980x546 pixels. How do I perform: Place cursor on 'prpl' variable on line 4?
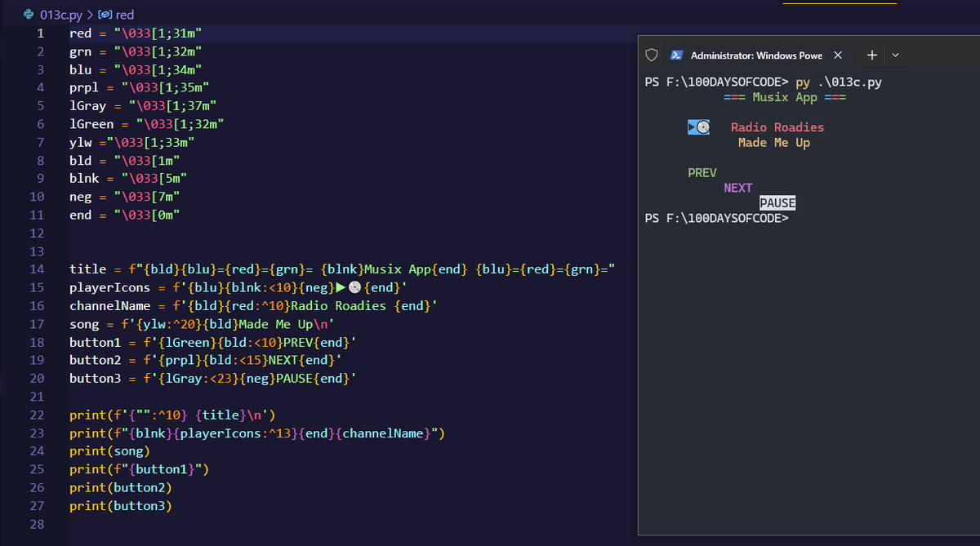(x=84, y=87)
